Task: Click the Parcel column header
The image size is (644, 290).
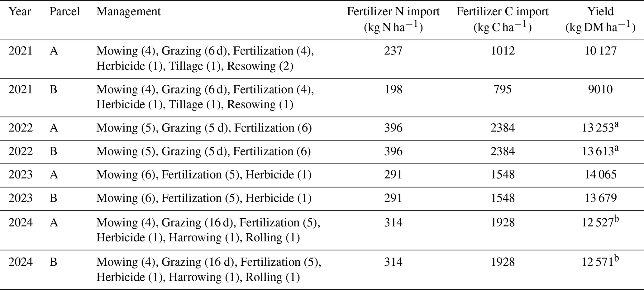Action: click(64, 12)
